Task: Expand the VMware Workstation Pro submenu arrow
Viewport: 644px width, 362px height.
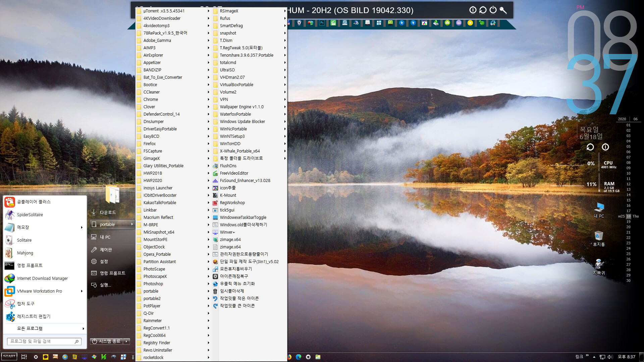Action: tap(82, 291)
